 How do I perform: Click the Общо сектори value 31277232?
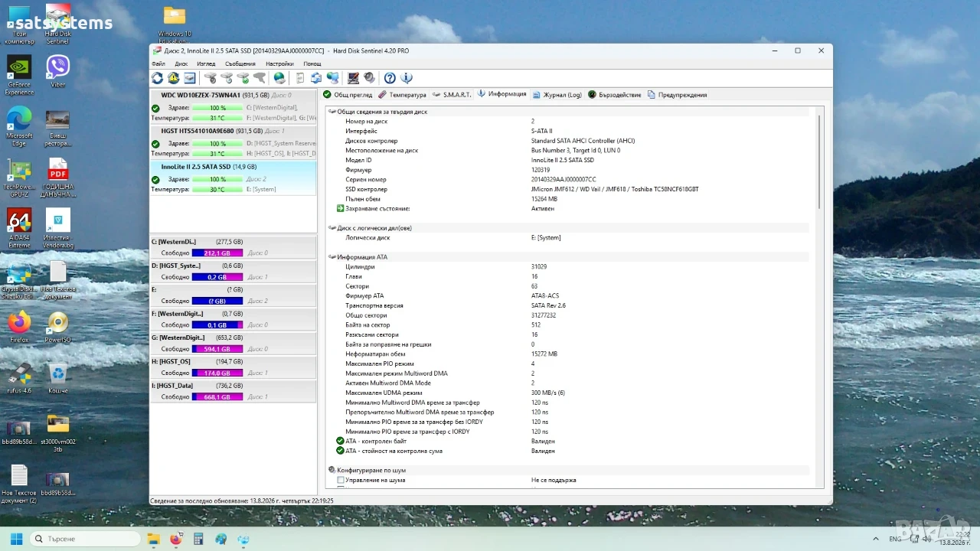(544, 315)
